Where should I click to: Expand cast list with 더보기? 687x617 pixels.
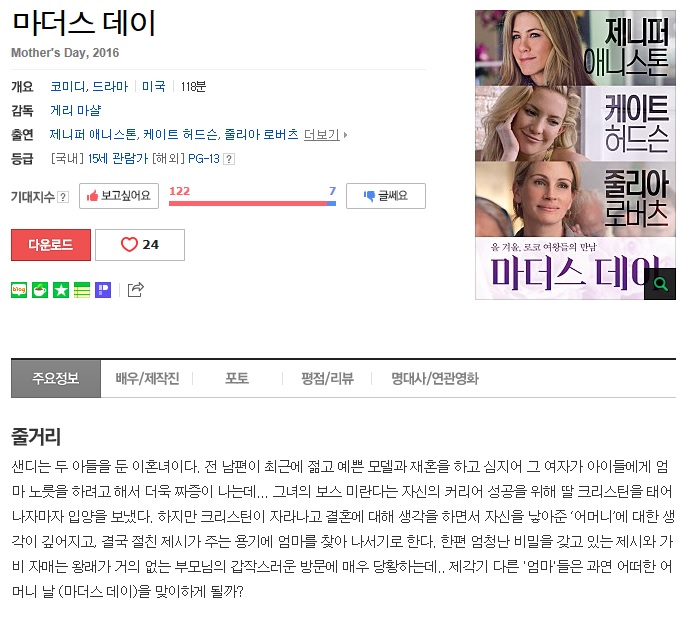tap(325, 135)
